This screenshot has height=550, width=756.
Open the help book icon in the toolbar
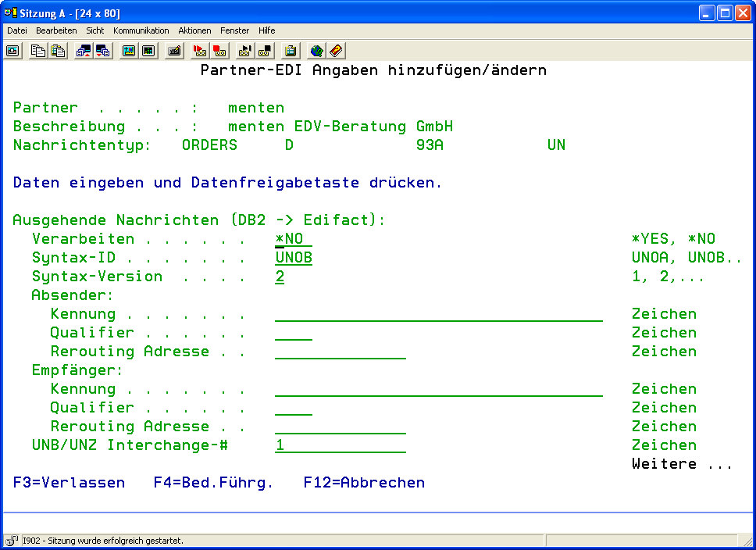tap(336, 51)
